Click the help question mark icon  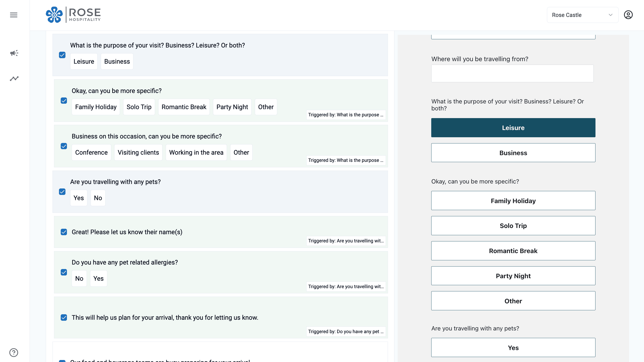(14, 353)
